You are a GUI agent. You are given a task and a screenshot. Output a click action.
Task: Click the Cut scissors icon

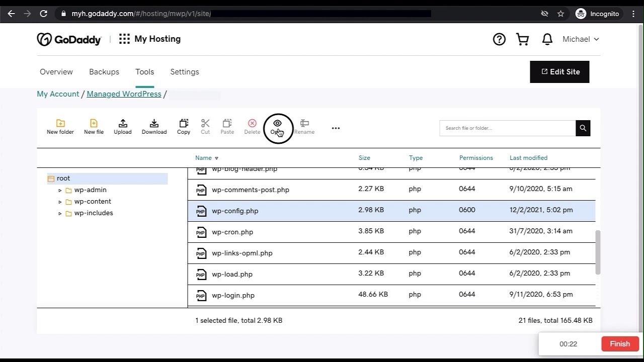point(205,123)
